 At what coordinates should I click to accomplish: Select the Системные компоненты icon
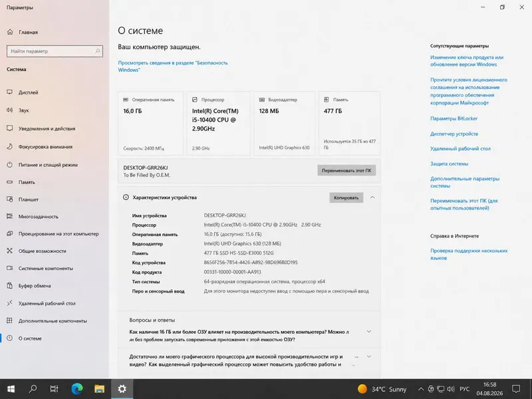point(10,268)
